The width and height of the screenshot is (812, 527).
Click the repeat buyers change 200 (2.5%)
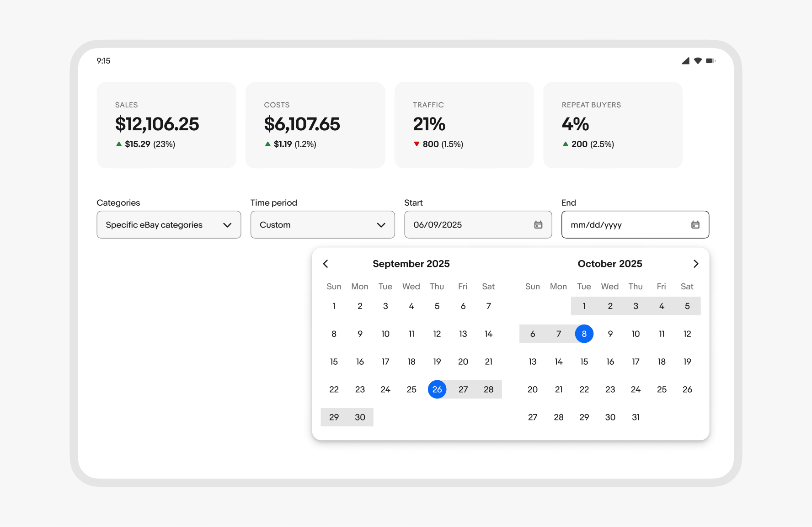point(588,144)
